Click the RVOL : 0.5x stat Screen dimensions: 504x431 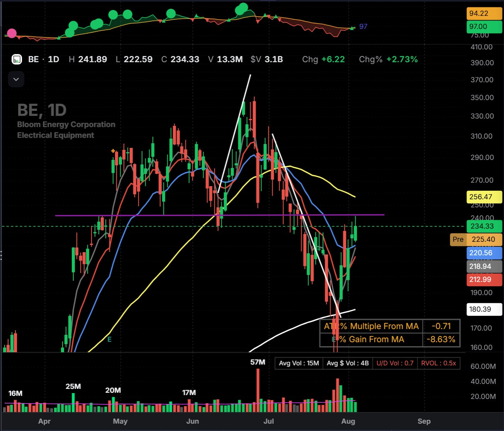[439, 363]
